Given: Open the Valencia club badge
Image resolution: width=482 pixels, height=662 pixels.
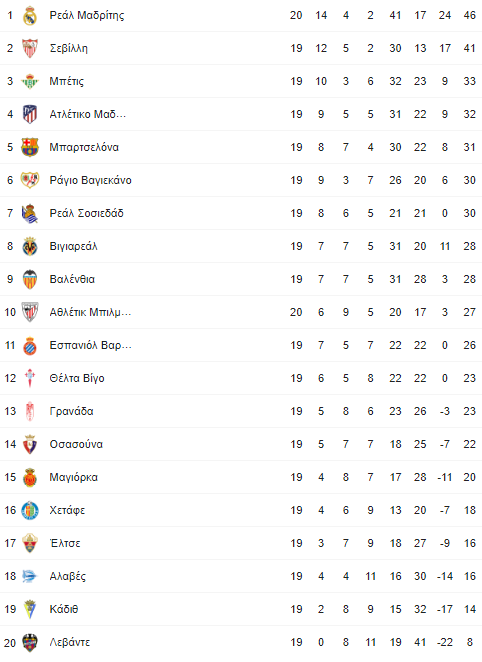Looking at the screenshot, I should (30, 279).
